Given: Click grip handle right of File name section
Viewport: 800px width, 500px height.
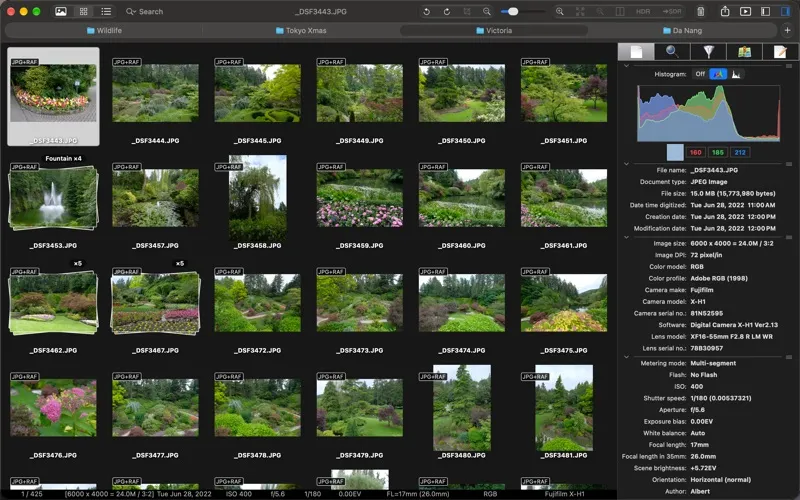Looking at the screenshot, I should click(789, 164).
